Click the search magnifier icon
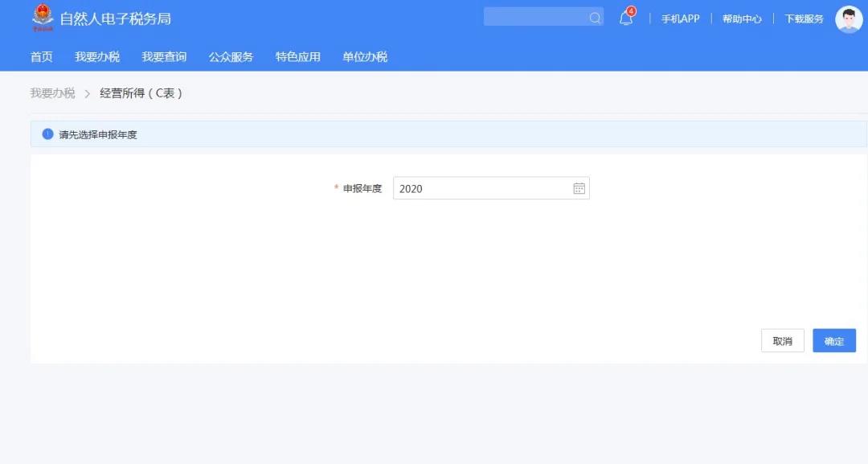This screenshot has width=868, height=464. (x=594, y=17)
